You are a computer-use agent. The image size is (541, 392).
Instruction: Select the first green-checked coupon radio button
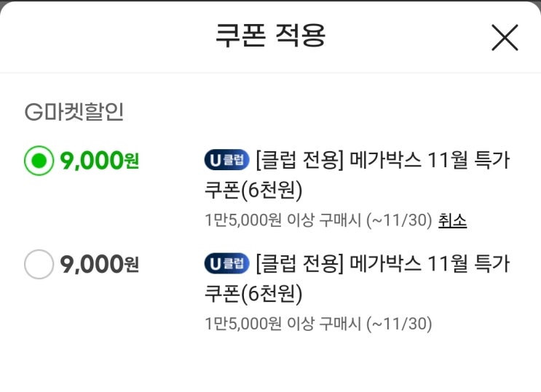coord(39,160)
